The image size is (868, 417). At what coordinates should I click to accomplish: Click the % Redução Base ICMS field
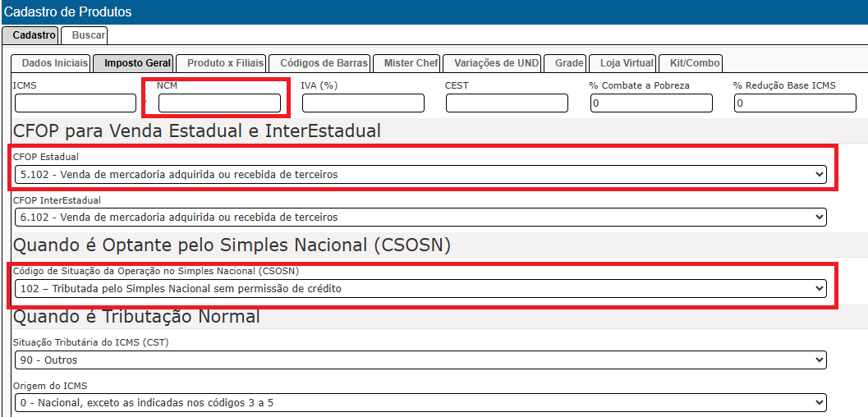pyautogui.click(x=794, y=103)
